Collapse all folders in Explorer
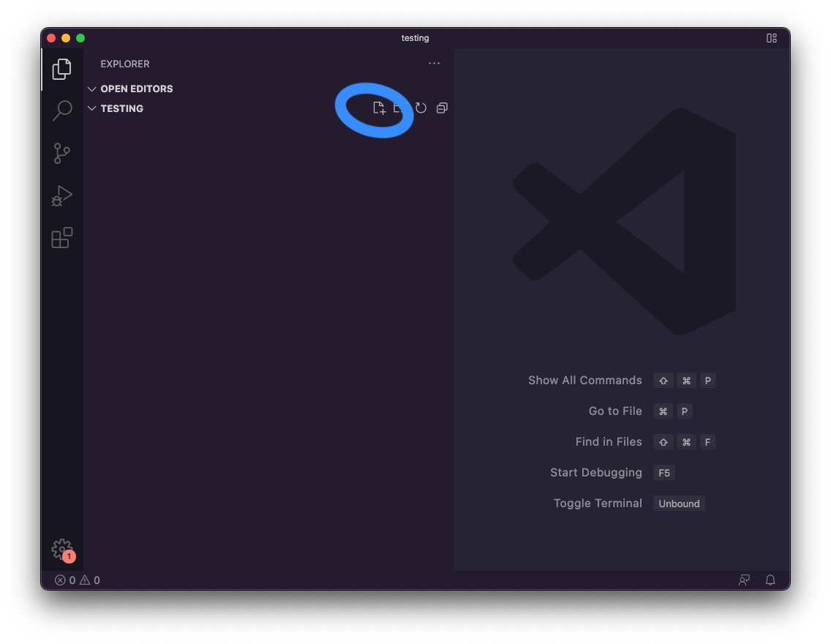Viewport: 831px width, 644px height. point(442,108)
